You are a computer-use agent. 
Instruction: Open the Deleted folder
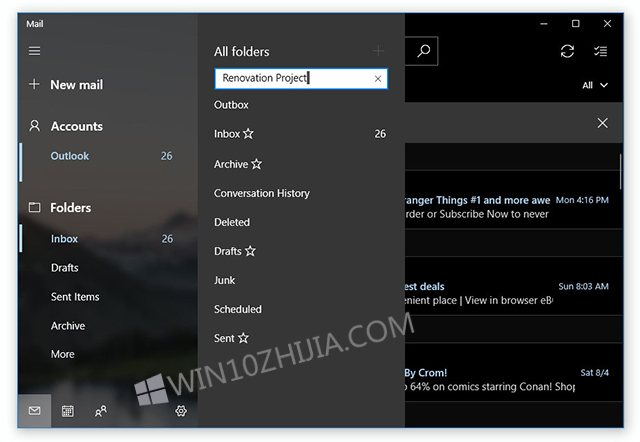[301, 222]
